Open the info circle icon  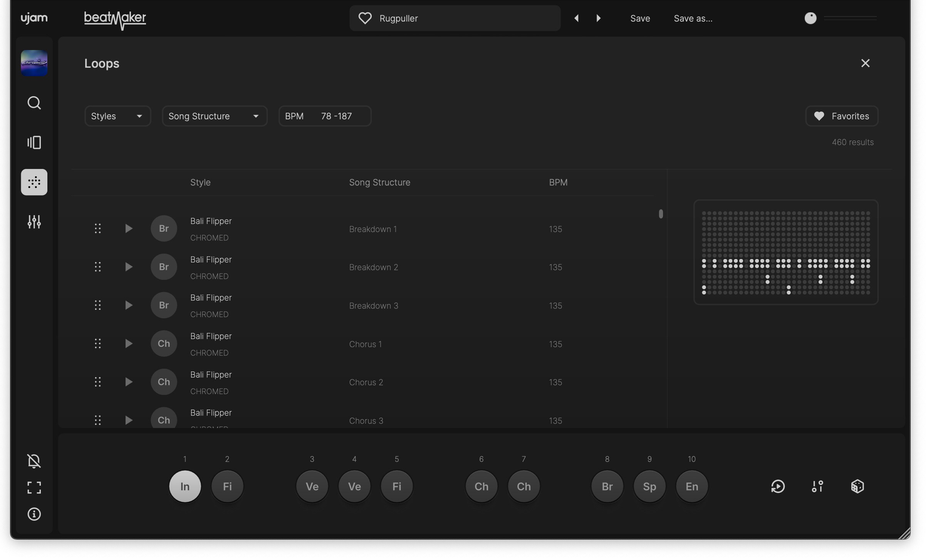point(34,514)
